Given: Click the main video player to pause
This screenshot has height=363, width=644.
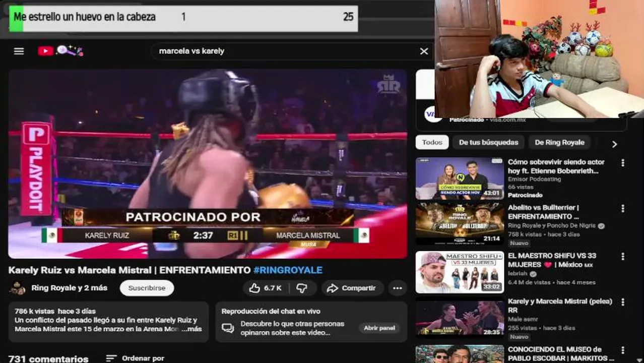Looking at the screenshot, I should (x=208, y=164).
